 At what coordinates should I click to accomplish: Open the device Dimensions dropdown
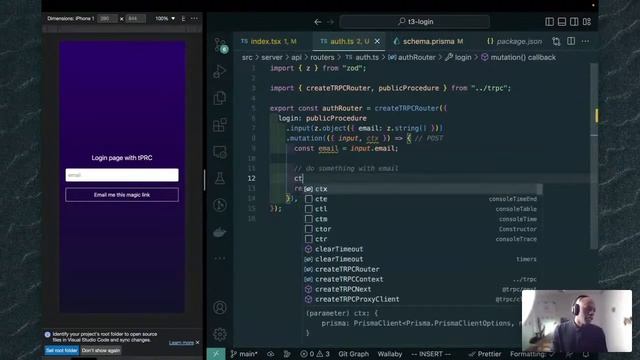71,18
